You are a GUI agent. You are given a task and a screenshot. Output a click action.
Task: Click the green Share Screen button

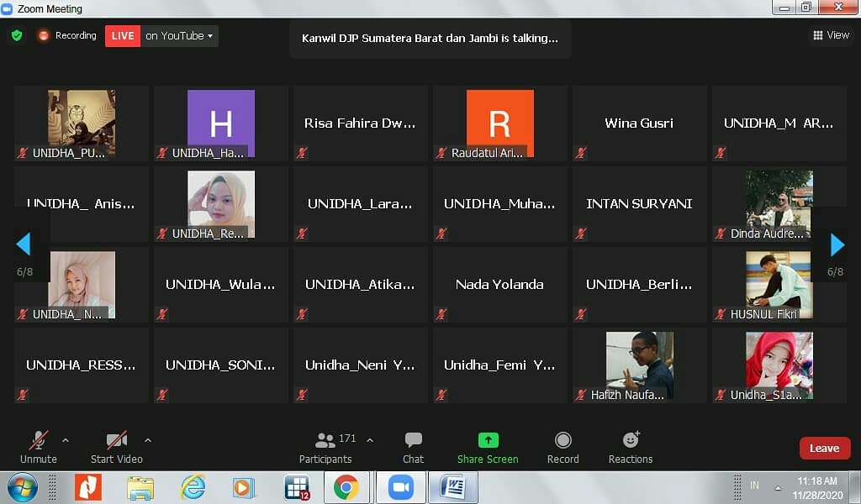pyautogui.click(x=488, y=448)
